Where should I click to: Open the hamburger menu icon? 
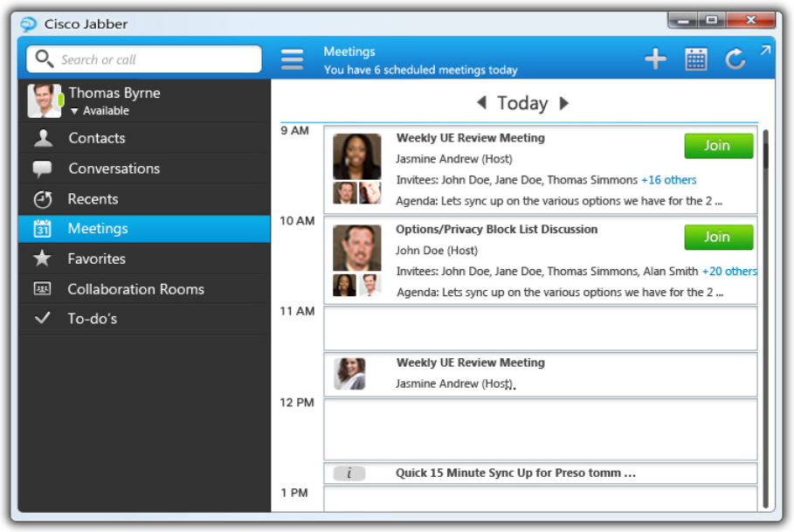pyautogui.click(x=292, y=59)
